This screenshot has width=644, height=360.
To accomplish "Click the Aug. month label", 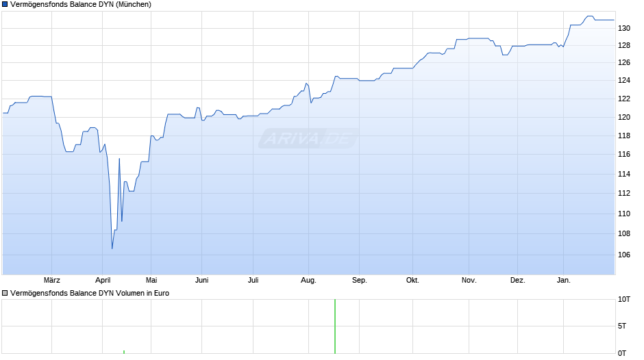I will tap(308, 281).
